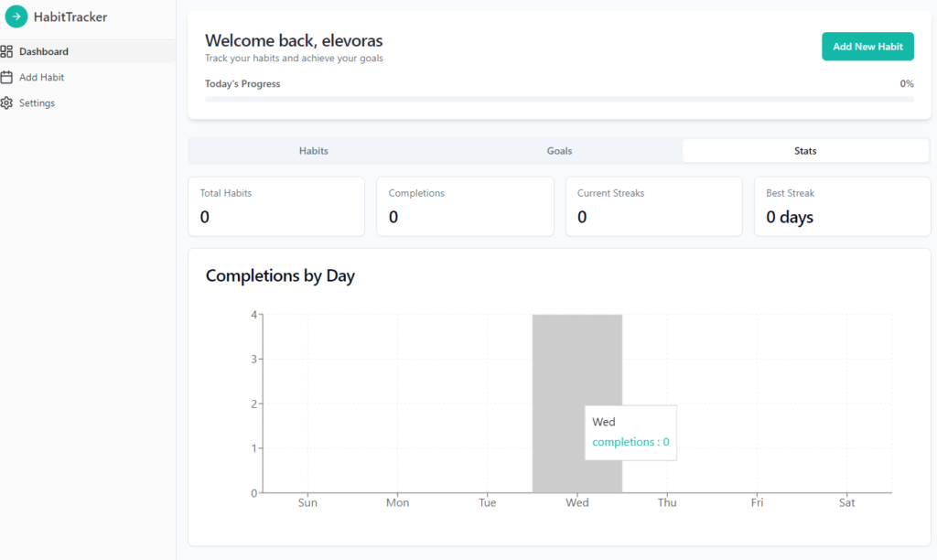This screenshot has height=560, width=937.
Task: Select the Completions stat card
Action: 465,207
